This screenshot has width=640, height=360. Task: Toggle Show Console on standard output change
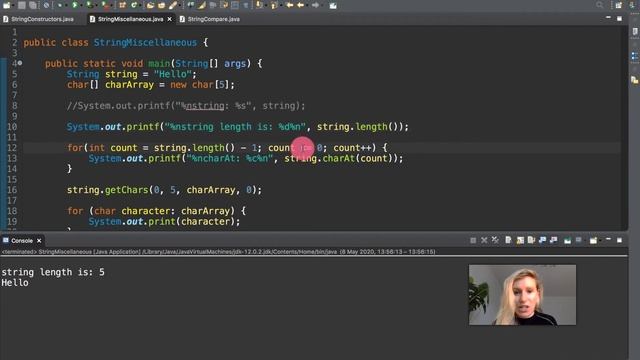542,240
